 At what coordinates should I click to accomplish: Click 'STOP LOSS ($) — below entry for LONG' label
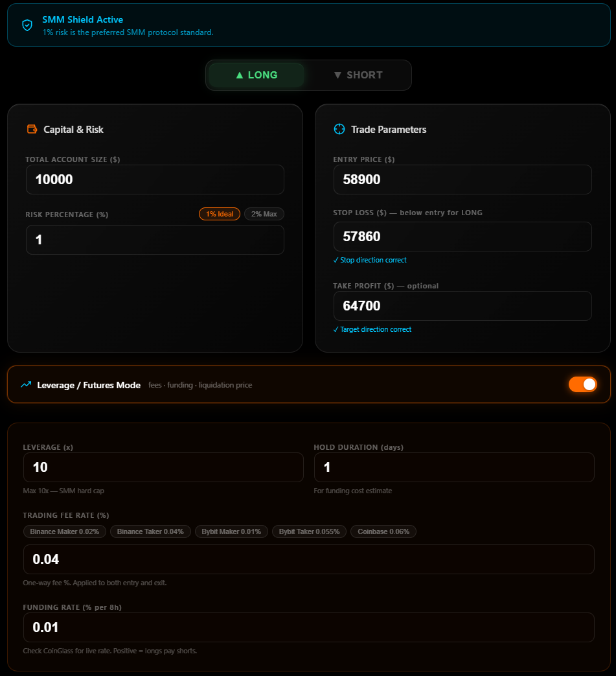(x=407, y=213)
